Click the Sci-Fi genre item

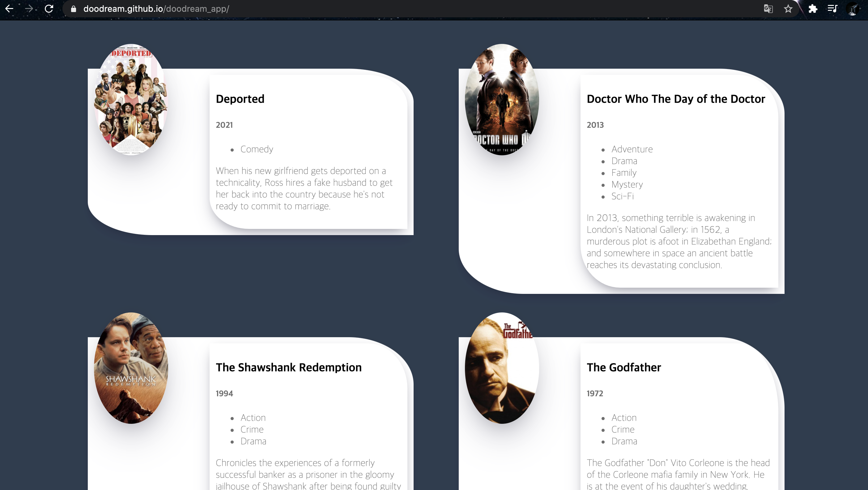click(622, 196)
